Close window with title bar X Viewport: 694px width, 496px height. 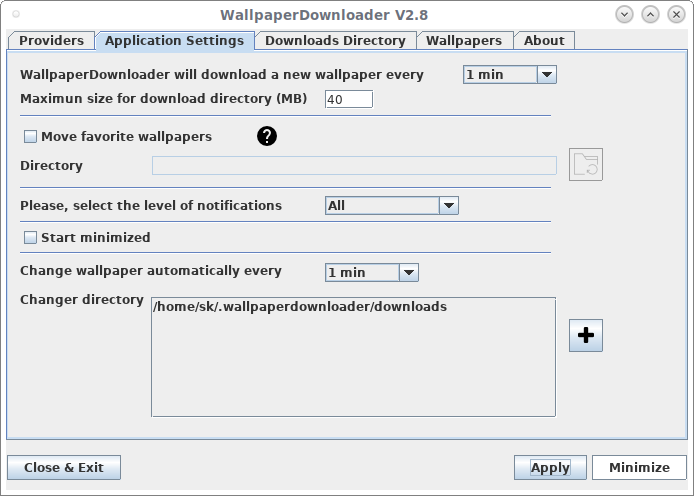click(x=676, y=15)
